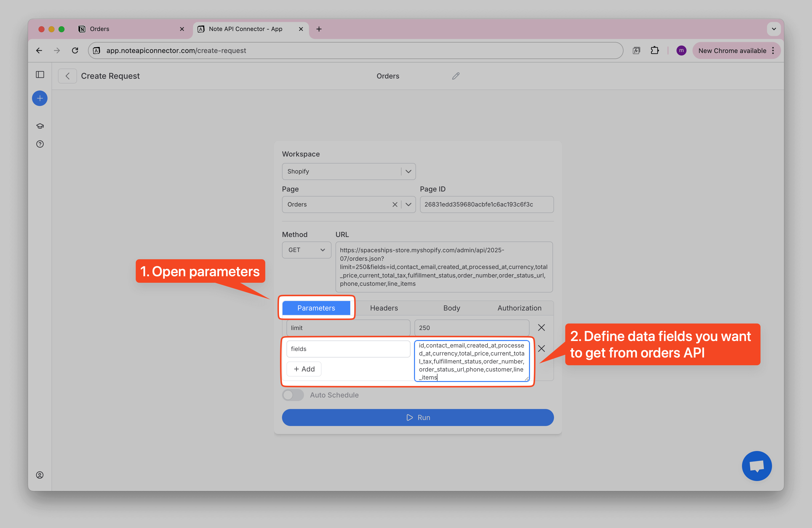Switch to the Headers tab
Screen dimensions: 812x528
click(384, 308)
